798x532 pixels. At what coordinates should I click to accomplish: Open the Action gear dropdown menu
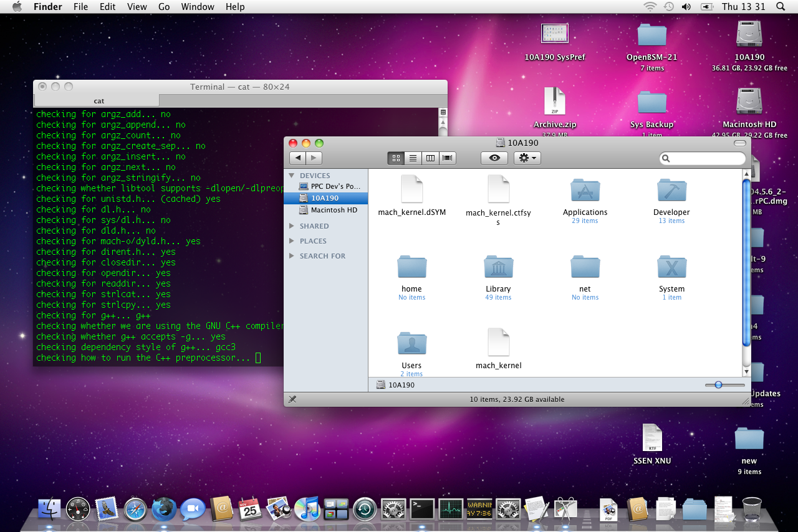(x=527, y=158)
